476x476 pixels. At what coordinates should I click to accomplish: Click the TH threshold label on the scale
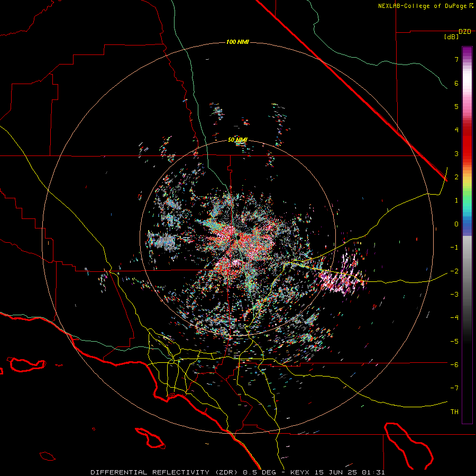[454, 412]
